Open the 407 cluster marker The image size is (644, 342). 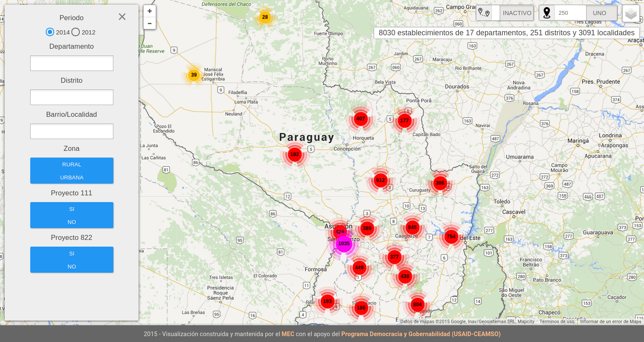tap(361, 119)
